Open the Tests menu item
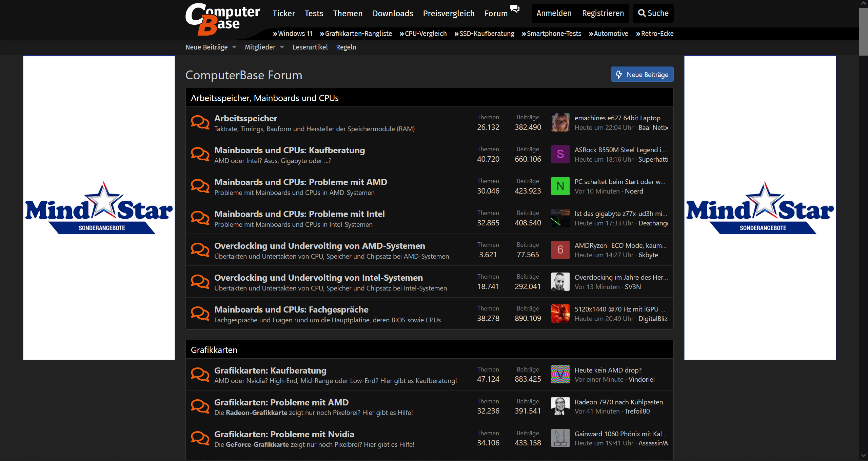 tap(314, 14)
